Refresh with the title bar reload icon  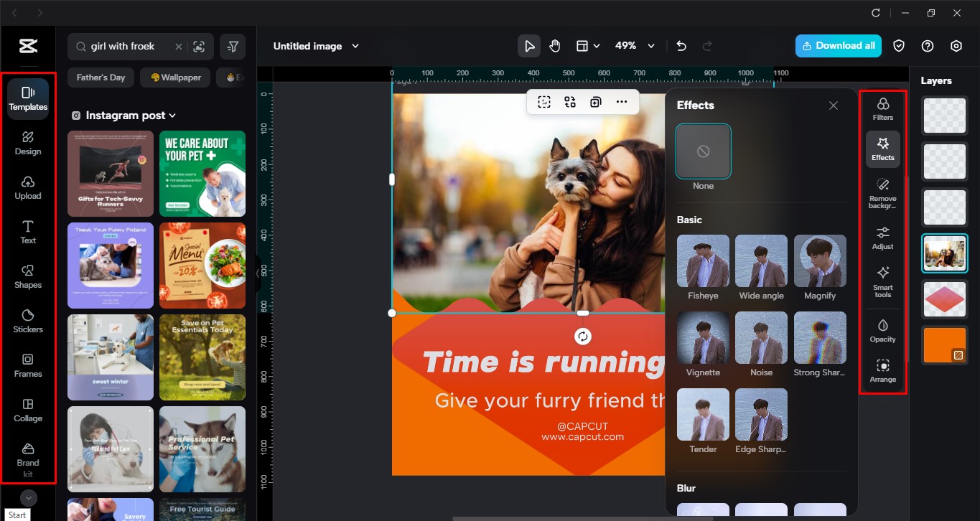(875, 13)
